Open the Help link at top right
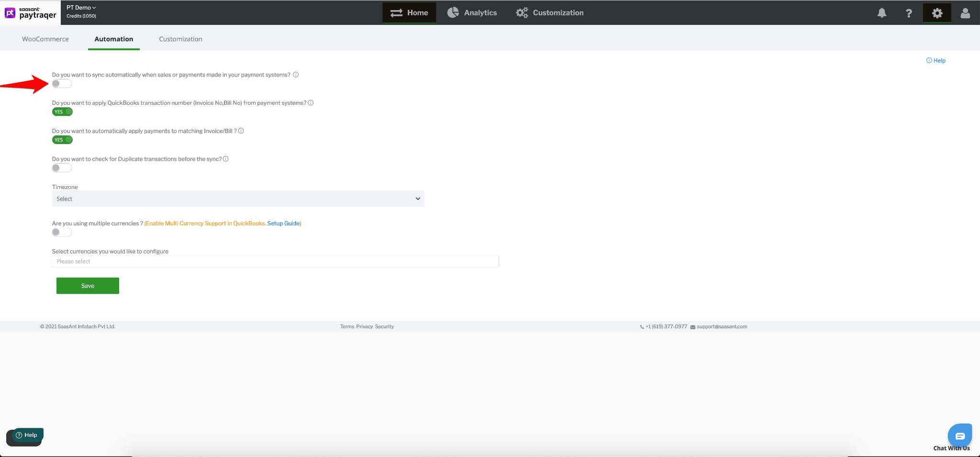The width and height of the screenshot is (980, 457). coord(936,61)
